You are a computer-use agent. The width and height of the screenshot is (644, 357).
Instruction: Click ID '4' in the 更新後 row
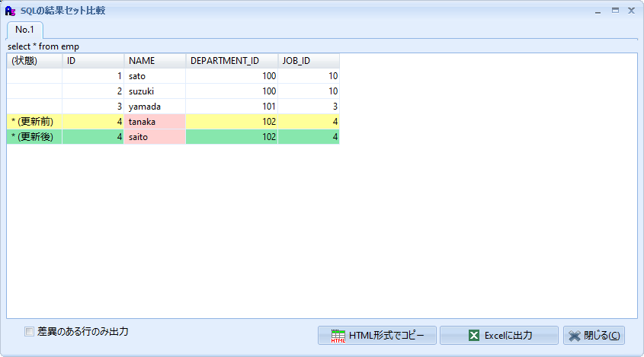pos(93,137)
